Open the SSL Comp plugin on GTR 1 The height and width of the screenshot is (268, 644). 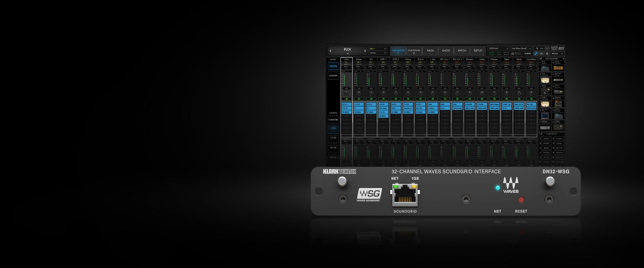coord(383,108)
